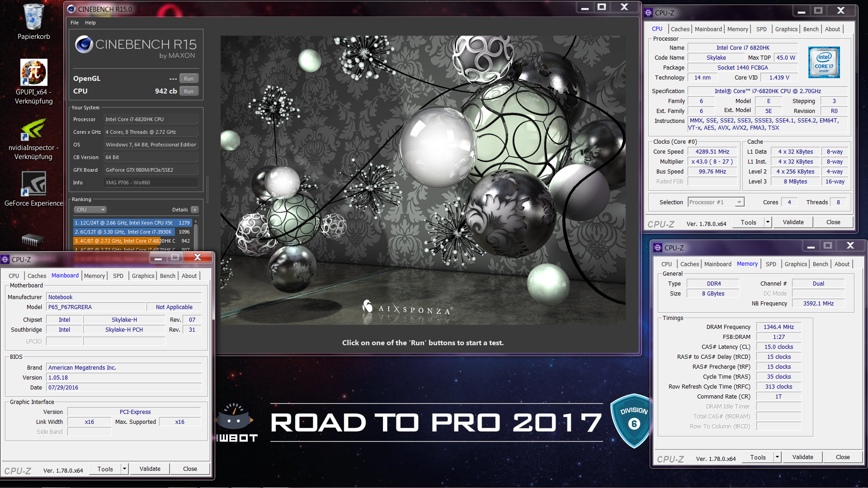Open the CPU ranking type dropdown
This screenshot has height=488, width=868.
click(90, 210)
